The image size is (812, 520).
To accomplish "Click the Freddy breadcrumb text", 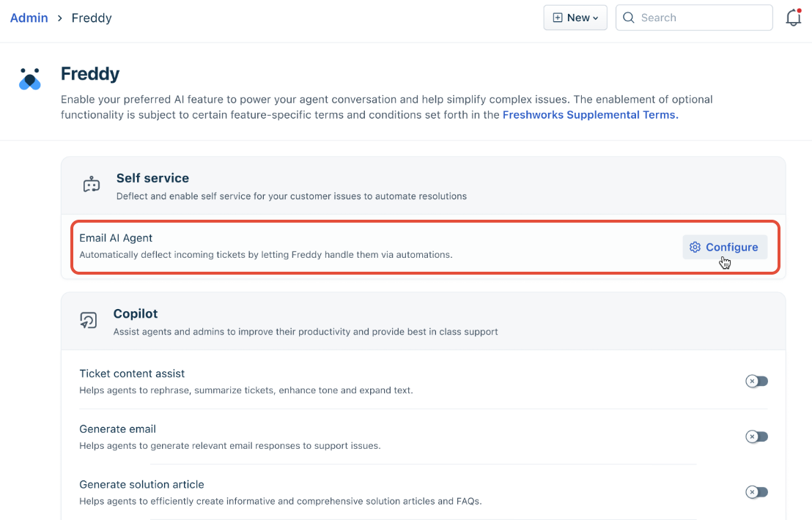I will click(x=92, y=18).
